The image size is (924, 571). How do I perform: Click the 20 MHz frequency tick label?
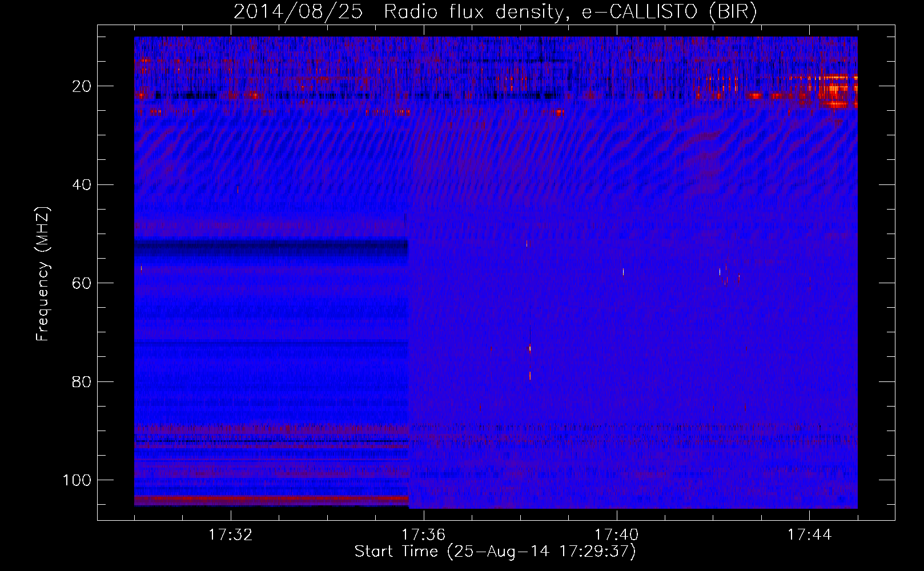[x=82, y=86]
